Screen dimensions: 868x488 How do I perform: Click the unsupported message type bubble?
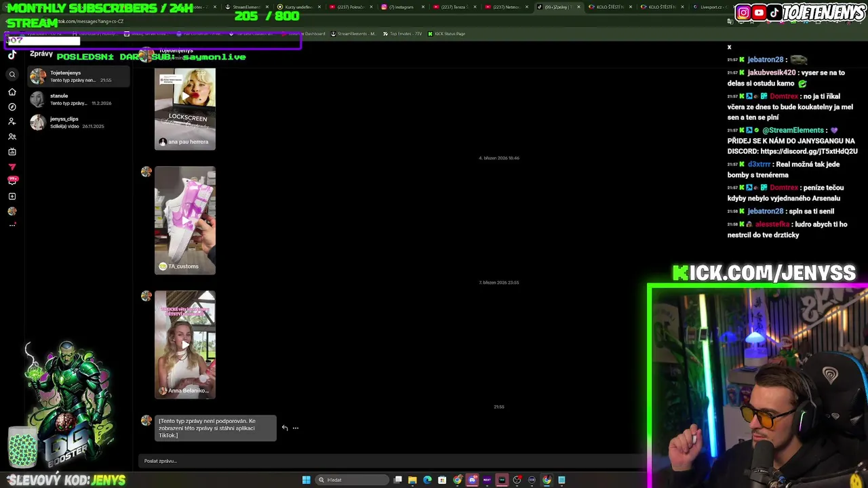[216, 428]
